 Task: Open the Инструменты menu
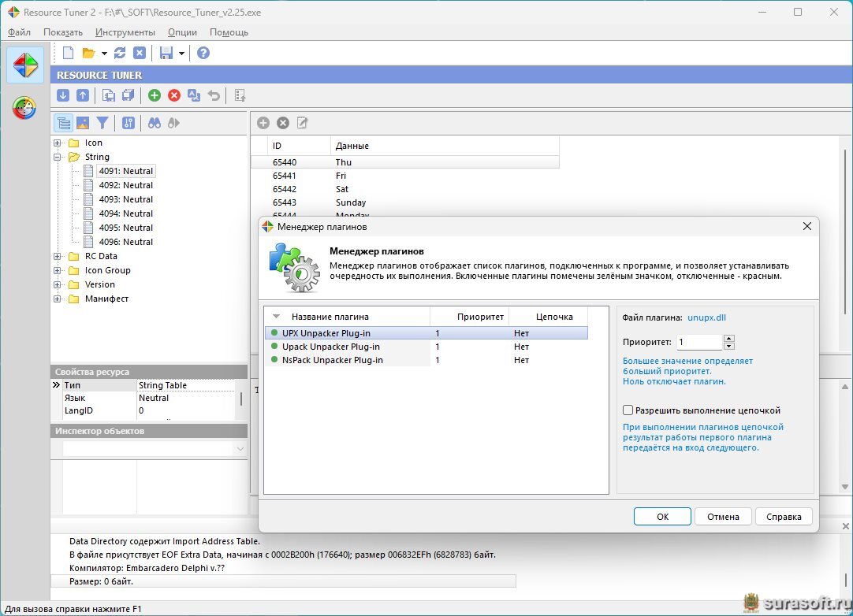[x=125, y=32]
